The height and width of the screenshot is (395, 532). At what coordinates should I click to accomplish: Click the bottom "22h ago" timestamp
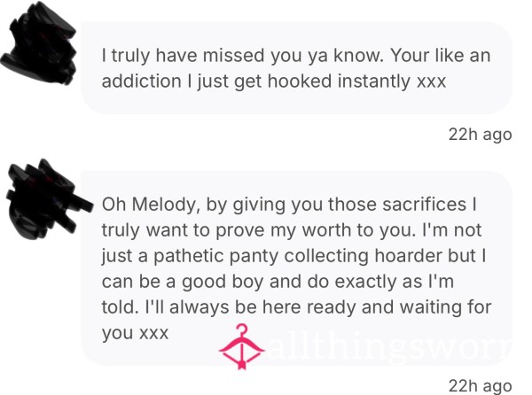tap(480, 386)
